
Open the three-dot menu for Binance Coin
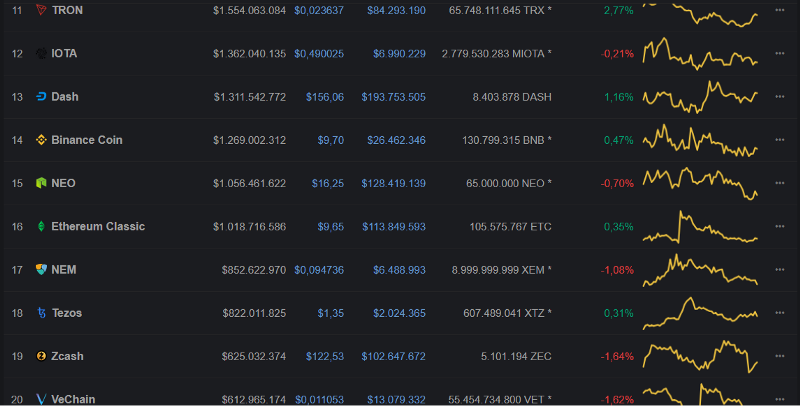coord(780,140)
